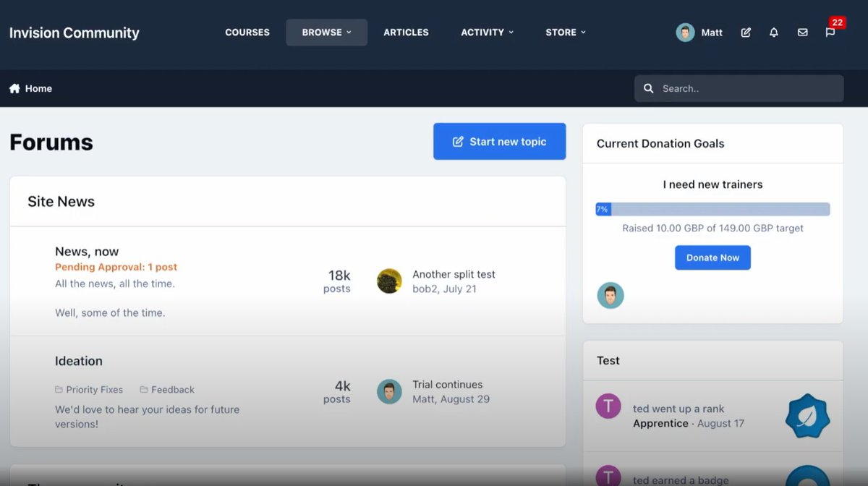Click the 4k posts count
Image resolution: width=868 pixels, height=486 pixels.
(x=337, y=391)
